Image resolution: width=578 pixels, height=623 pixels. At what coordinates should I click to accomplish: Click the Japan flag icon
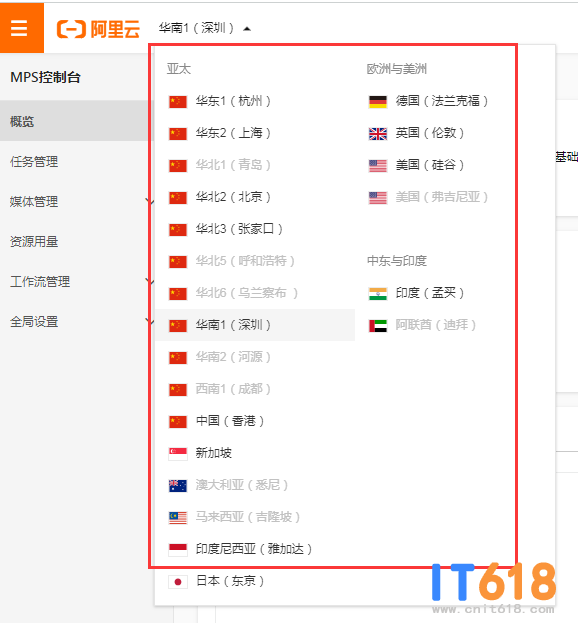click(178, 582)
